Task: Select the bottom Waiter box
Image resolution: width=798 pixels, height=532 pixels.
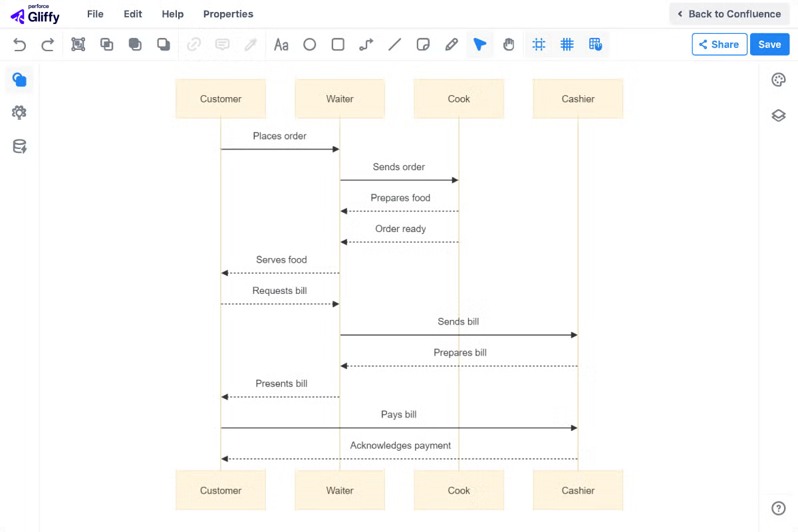Action: point(340,491)
